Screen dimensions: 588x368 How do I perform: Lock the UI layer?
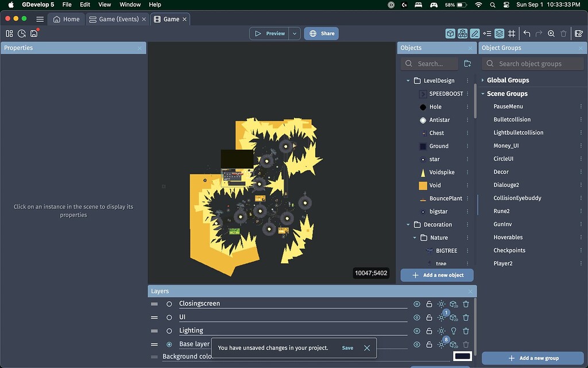point(429,317)
